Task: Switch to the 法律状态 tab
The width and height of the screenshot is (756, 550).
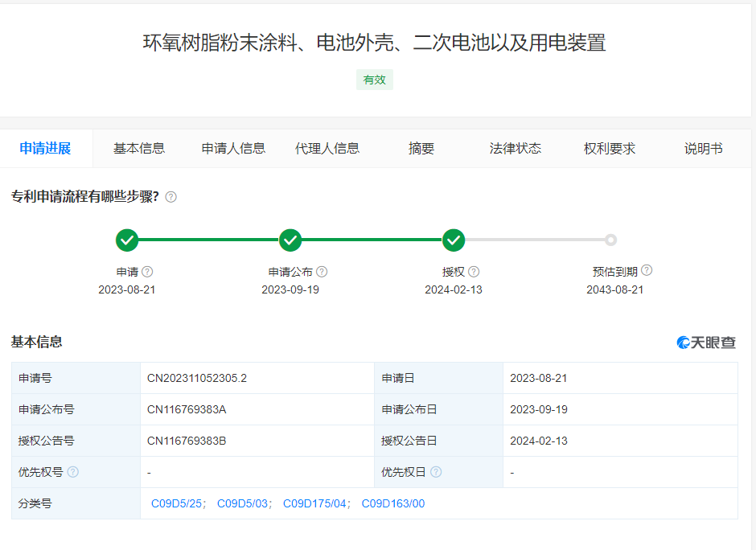Action: 516,148
